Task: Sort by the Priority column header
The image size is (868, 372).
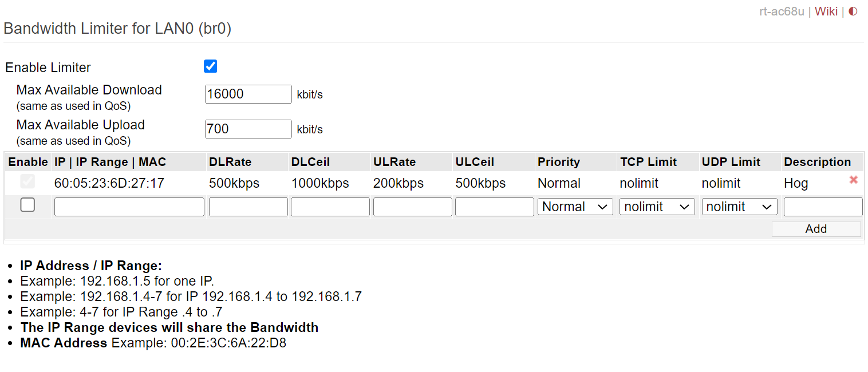Action: pyautogui.click(x=559, y=162)
